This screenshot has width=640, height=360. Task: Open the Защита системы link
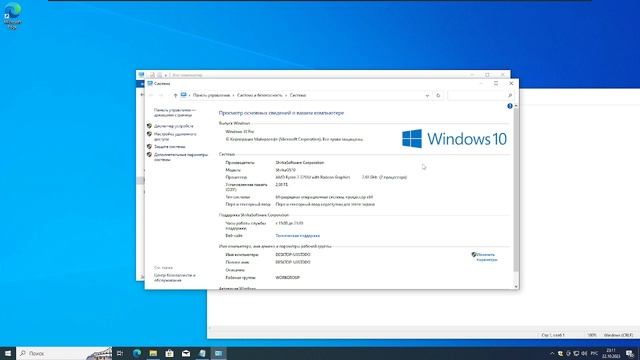click(x=169, y=147)
